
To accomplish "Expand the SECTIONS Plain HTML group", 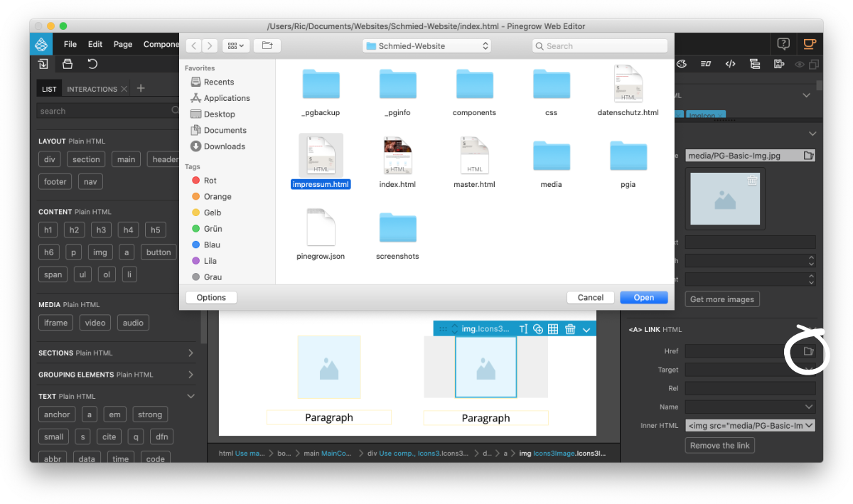I will point(191,353).
